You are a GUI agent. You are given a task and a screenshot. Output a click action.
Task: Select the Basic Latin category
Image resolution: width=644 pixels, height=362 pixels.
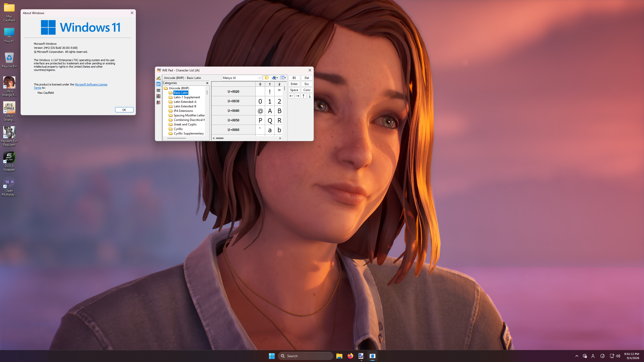coord(181,93)
